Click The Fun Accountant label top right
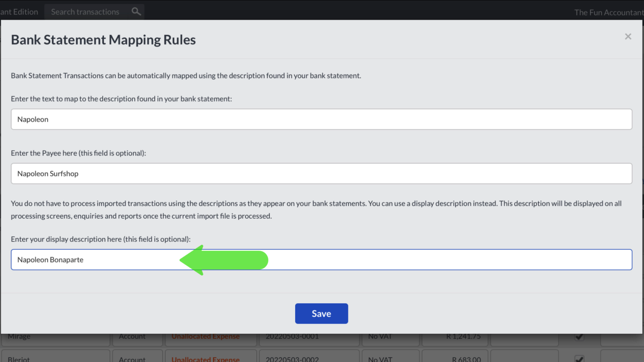The image size is (644, 362). (608, 12)
